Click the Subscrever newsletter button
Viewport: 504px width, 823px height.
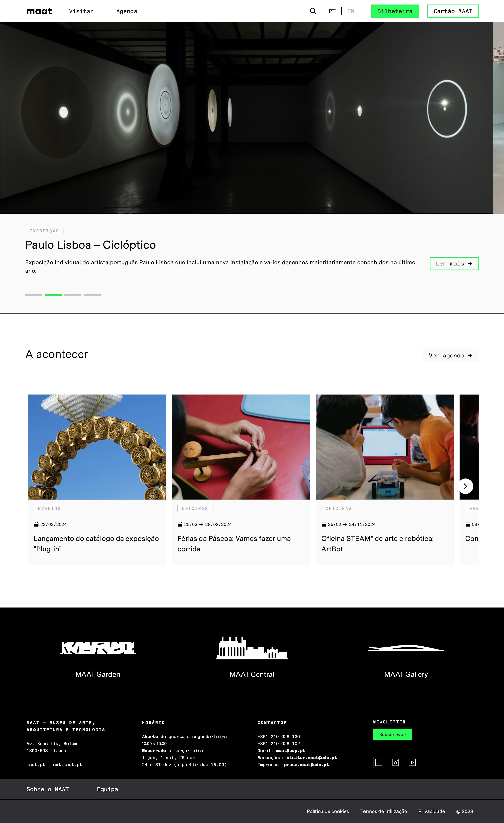coord(392,734)
